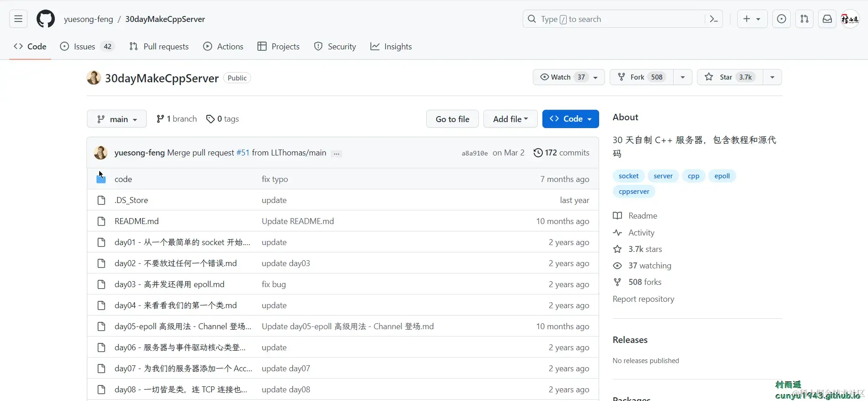
Task: Click the README.md file icon
Action: (101, 221)
